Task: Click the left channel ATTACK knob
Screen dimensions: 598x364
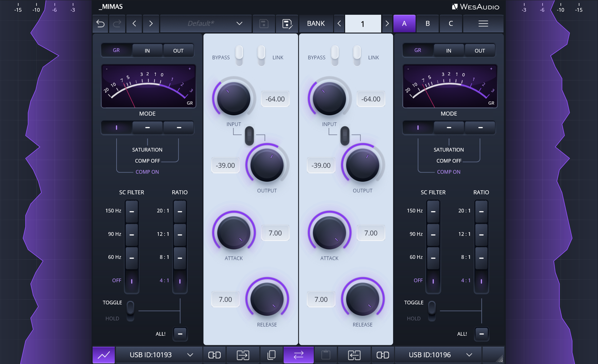Action: point(234,233)
